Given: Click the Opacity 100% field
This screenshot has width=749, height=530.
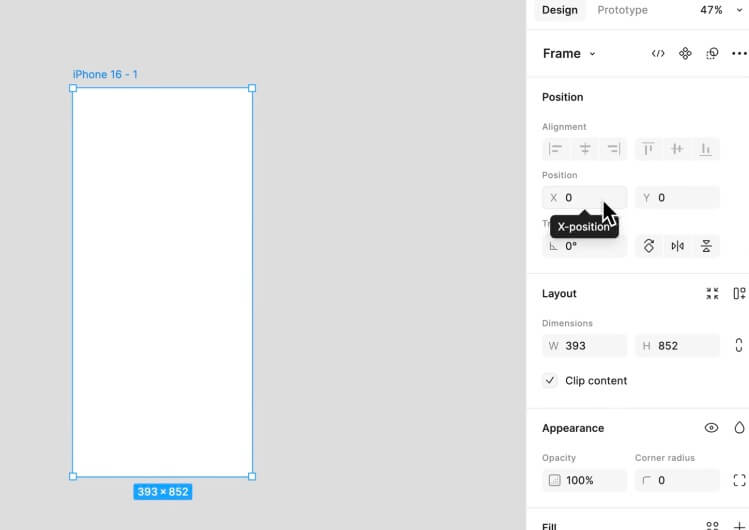Looking at the screenshot, I should click(584, 481).
